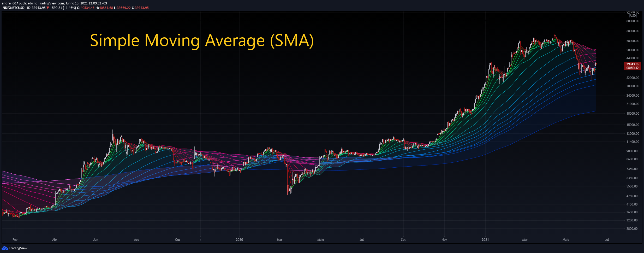The image size is (644, 253).
Task: Click the Set time axis label
Action: click(x=403, y=240)
